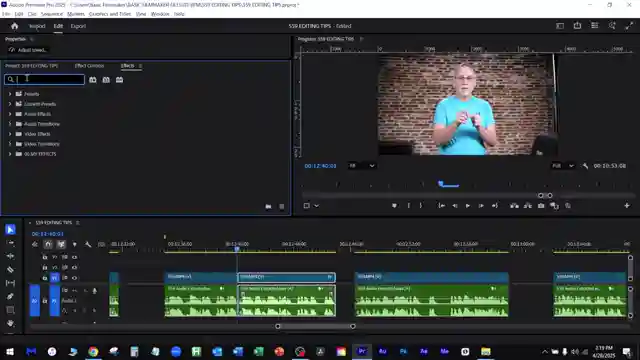The image size is (640, 360).
Task: Click the Accelerated Effects filter icon
Action: 93,80
